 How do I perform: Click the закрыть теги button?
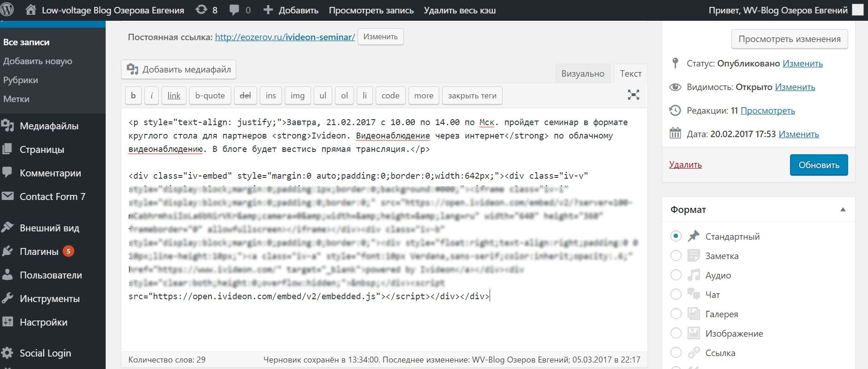[x=472, y=95]
